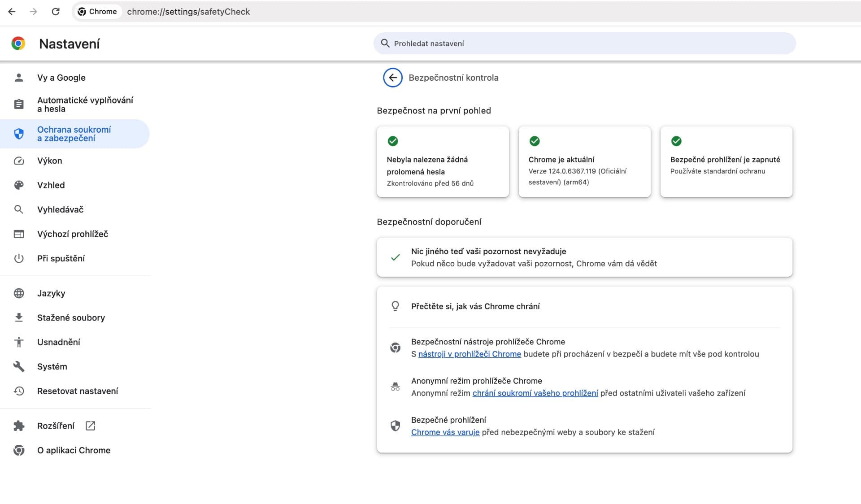
Task: Click the incognito icon by Anonymní režim
Action: click(x=395, y=387)
